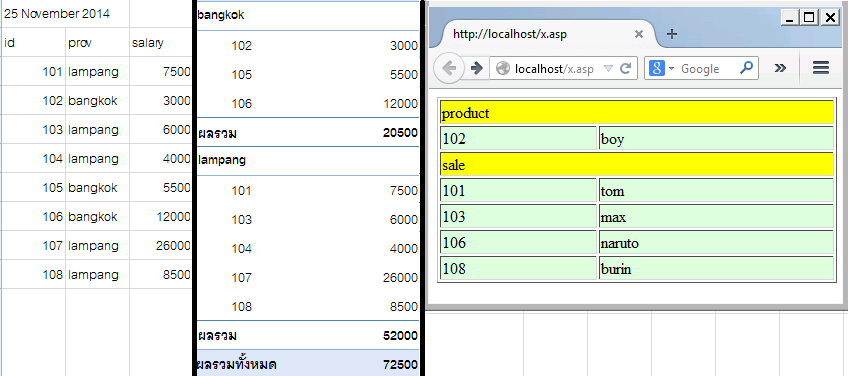Open the hamburger menu
848x376 pixels.
(x=821, y=68)
